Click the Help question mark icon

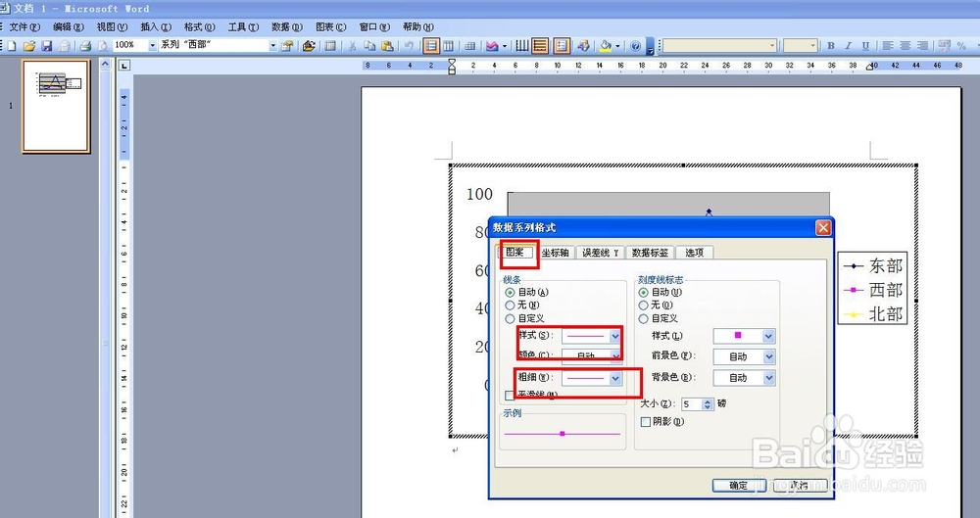pyautogui.click(x=636, y=46)
